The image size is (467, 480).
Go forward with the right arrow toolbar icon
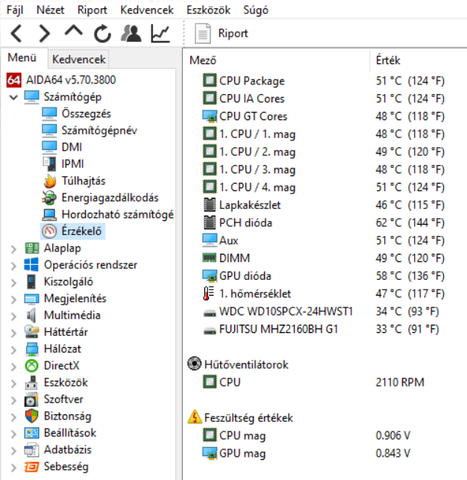pyautogui.click(x=45, y=33)
